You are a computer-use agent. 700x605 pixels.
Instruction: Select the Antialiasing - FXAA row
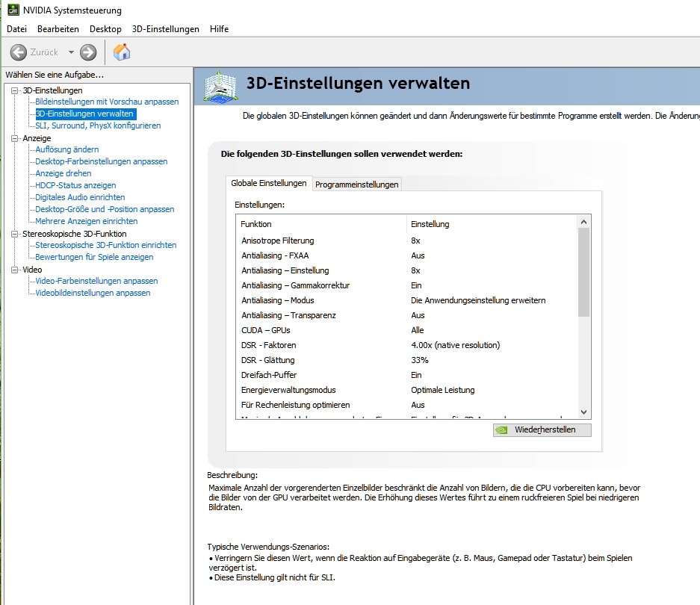point(406,256)
